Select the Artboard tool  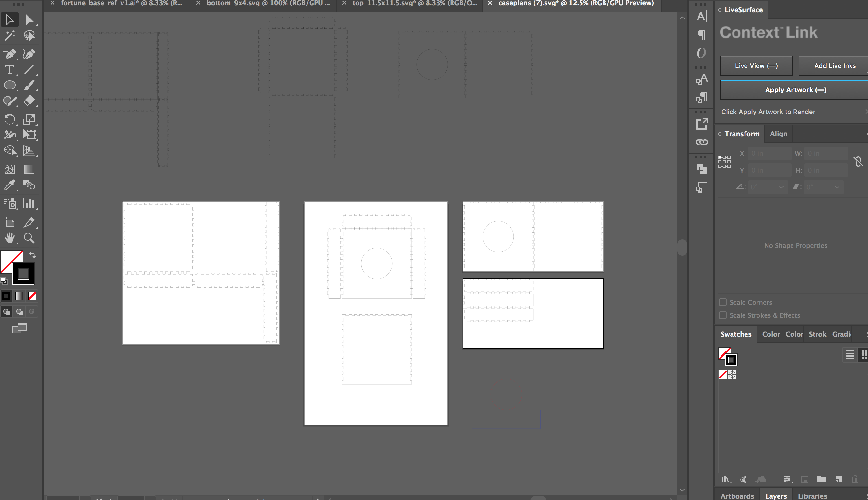9,222
